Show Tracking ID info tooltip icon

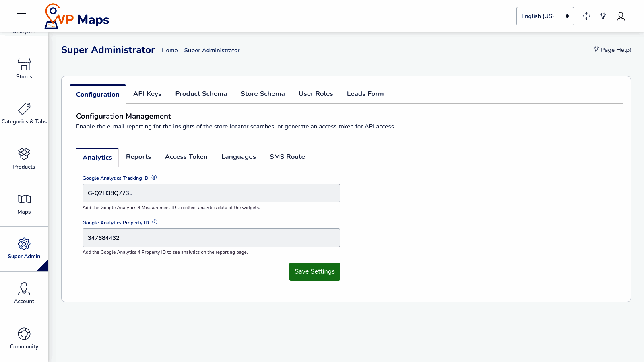154,177
